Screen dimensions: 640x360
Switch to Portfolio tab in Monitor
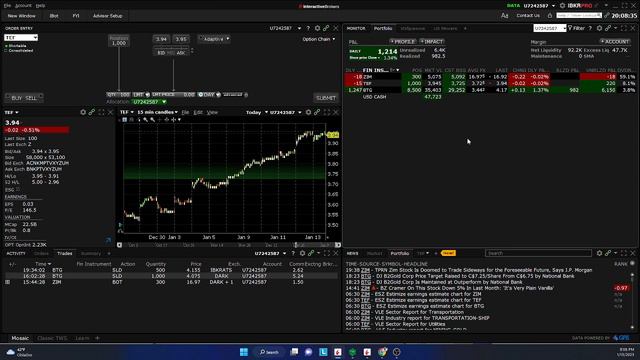tap(383, 29)
